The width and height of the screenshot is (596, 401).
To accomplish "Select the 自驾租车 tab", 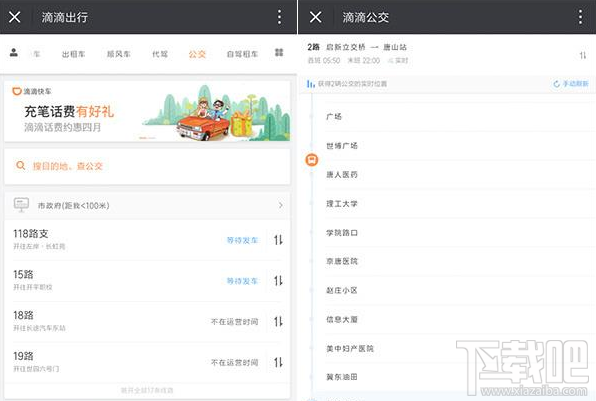I will tap(242, 54).
